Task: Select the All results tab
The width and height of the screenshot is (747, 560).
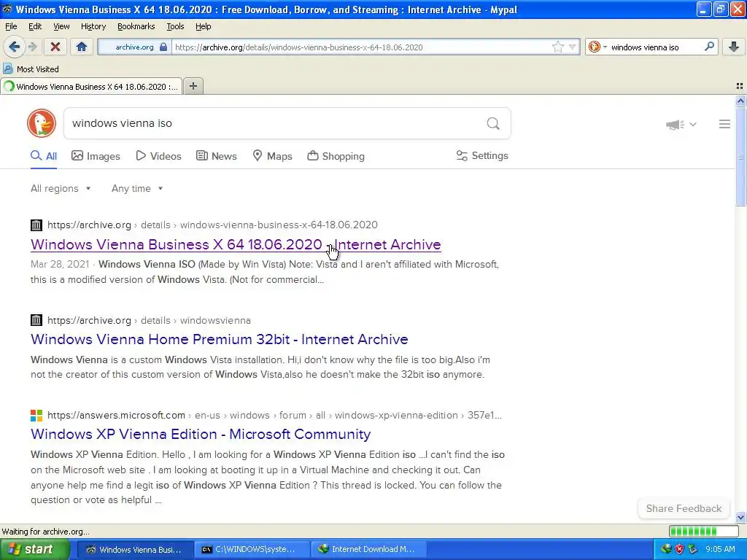Action: click(44, 156)
